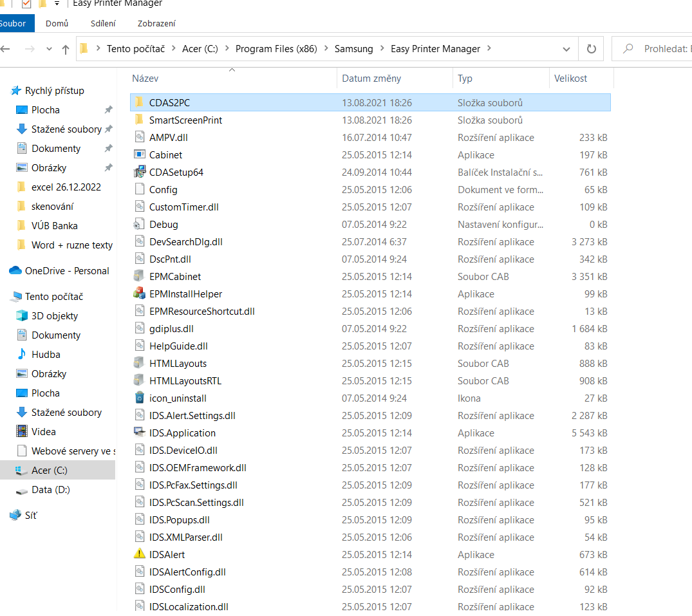Screen dimensions: 692x616
Task: Select the CDAS2PC folder icon
Action: 139,102
